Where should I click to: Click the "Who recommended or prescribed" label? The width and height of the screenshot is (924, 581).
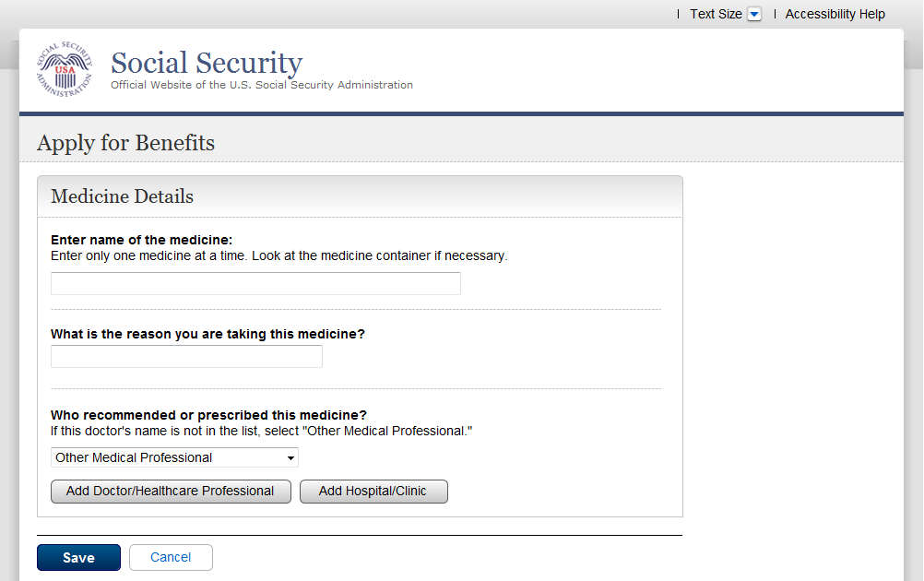[x=208, y=415]
